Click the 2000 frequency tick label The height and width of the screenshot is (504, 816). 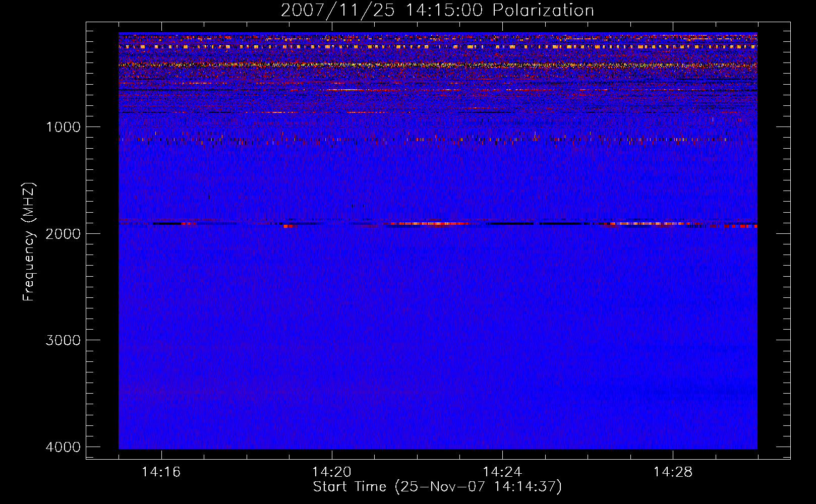(63, 234)
